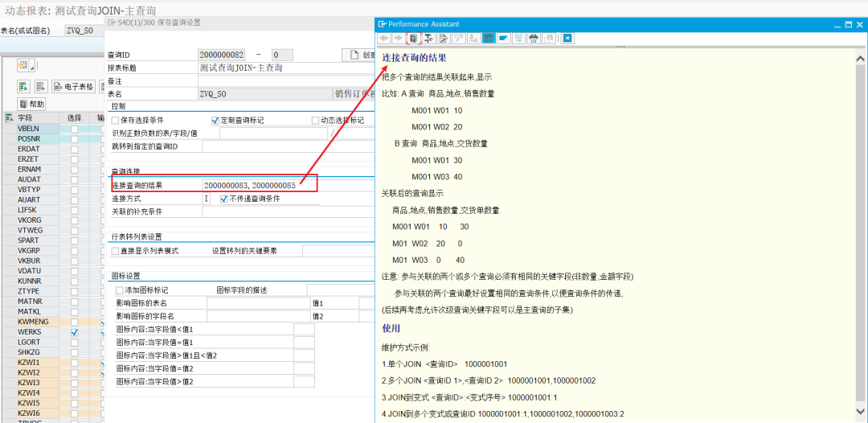Enable 添加图标标记 checkbox
The image size is (868, 423).
[x=120, y=290]
